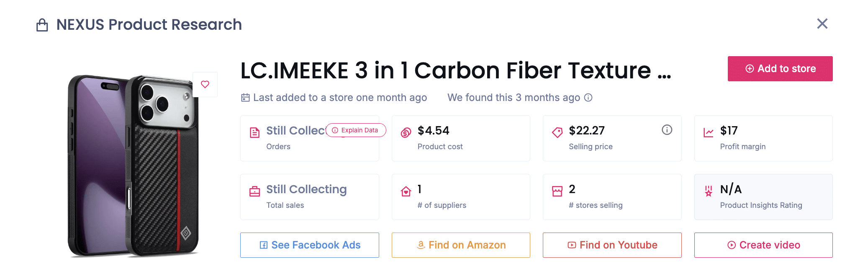This screenshot has height=264, width=868.
Task: Click the Profit margin chart icon
Action: pyautogui.click(x=709, y=133)
